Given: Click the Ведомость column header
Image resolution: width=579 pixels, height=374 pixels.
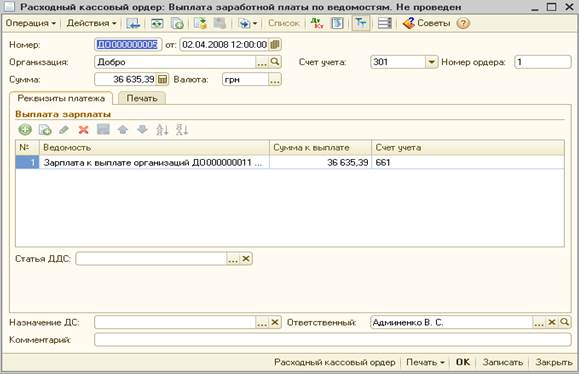Looking at the screenshot, I should coord(154,148).
